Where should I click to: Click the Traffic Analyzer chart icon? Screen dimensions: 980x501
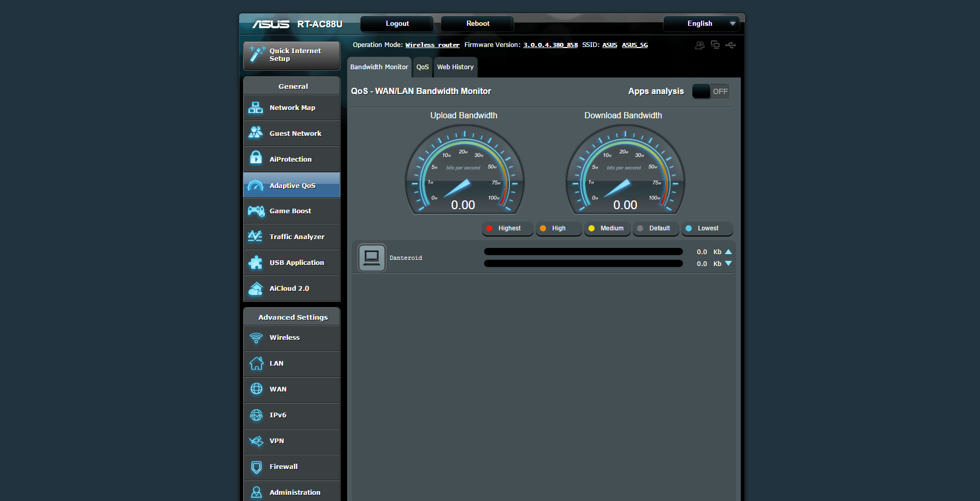click(x=255, y=236)
